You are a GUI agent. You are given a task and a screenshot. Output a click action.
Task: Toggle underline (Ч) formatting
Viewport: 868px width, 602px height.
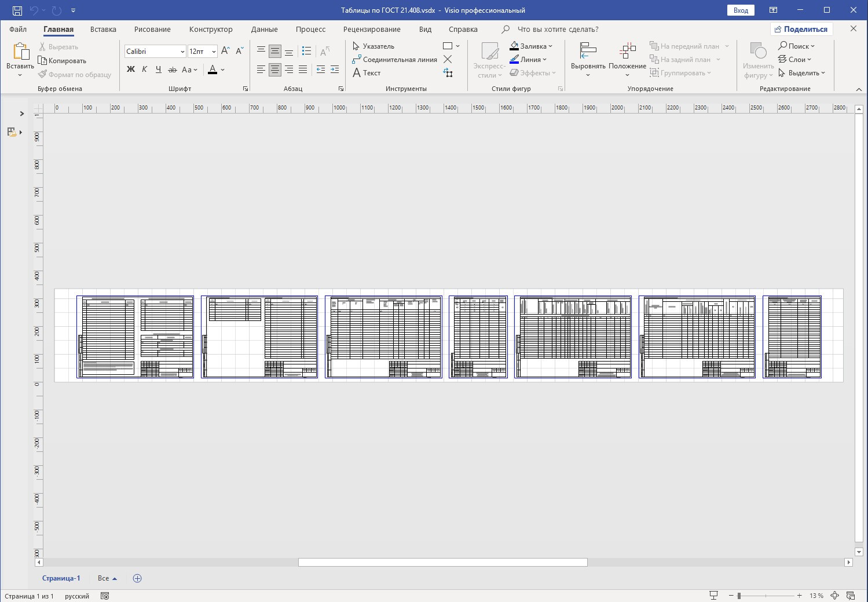coord(158,70)
